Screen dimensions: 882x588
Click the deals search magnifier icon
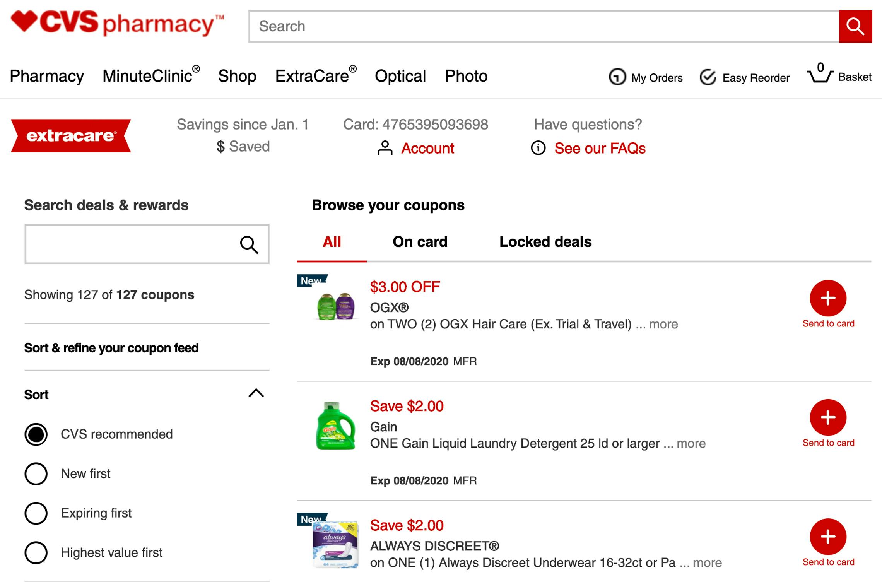[x=249, y=244]
